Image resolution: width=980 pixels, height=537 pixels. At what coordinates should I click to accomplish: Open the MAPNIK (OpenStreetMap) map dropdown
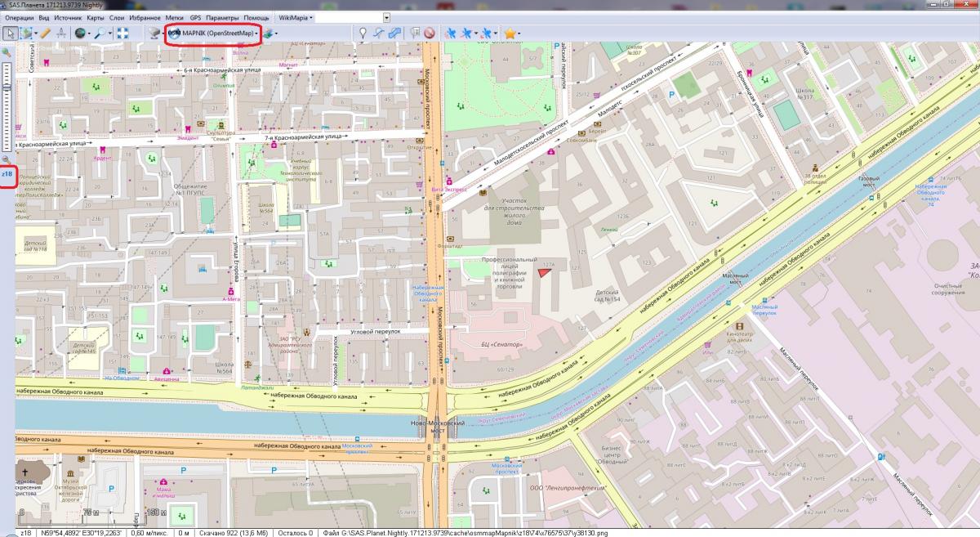point(213,34)
